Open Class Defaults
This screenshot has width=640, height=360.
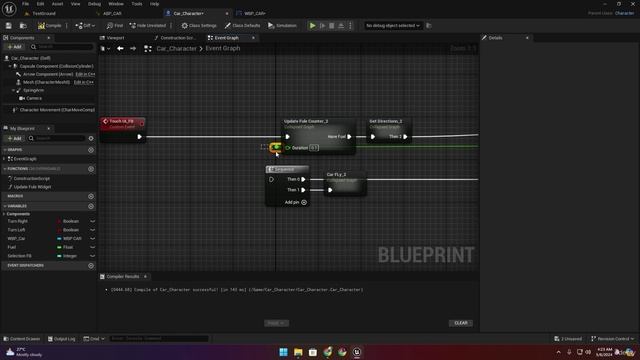pyautogui.click(x=242, y=26)
